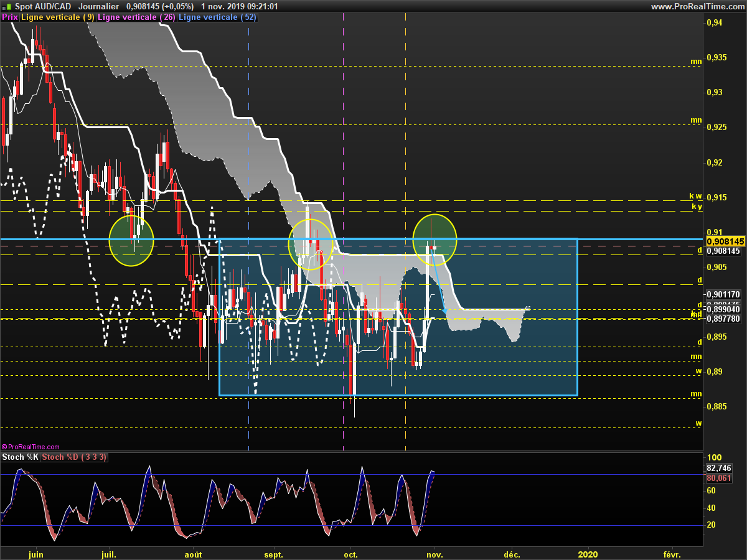Click the 20 stochastic scale label
The height and width of the screenshot is (560, 747).
(712, 525)
